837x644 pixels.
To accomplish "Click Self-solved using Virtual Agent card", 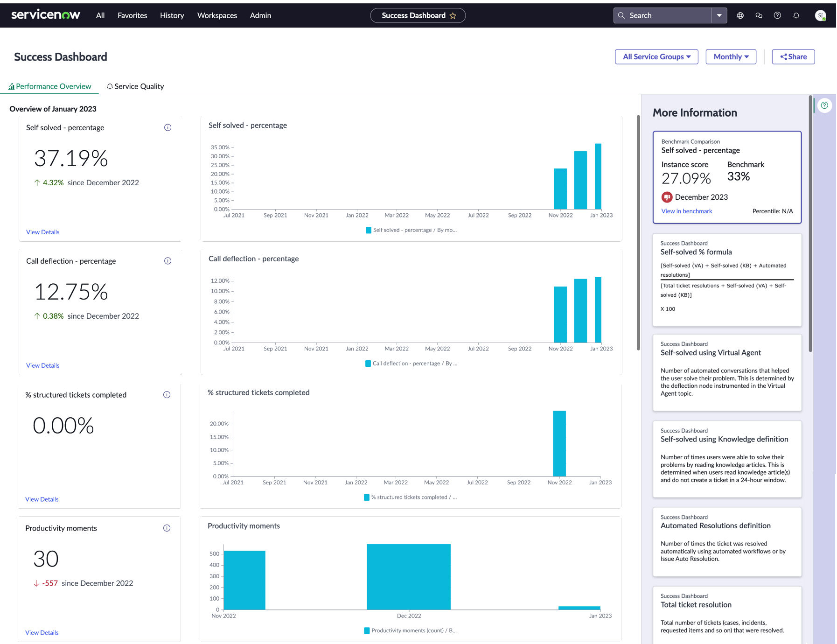I will click(727, 372).
